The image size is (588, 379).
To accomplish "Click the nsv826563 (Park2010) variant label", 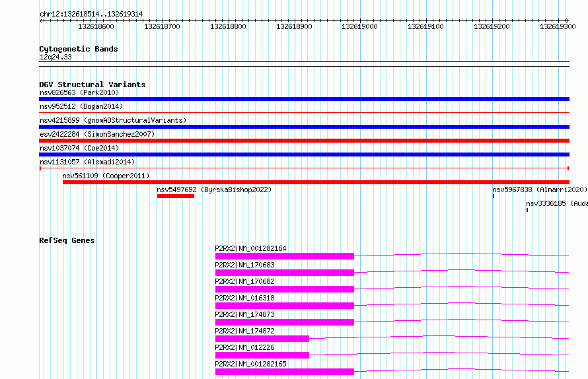I will pos(79,92).
